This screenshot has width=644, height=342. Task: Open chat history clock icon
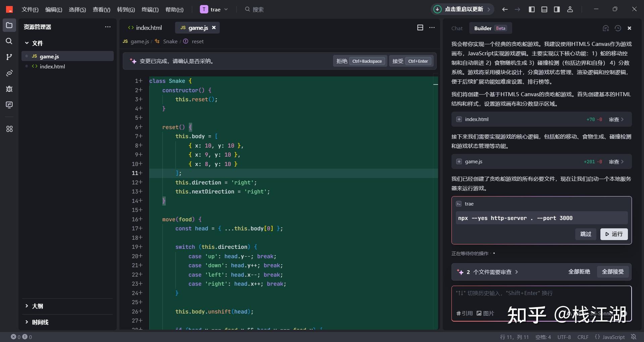618,28
